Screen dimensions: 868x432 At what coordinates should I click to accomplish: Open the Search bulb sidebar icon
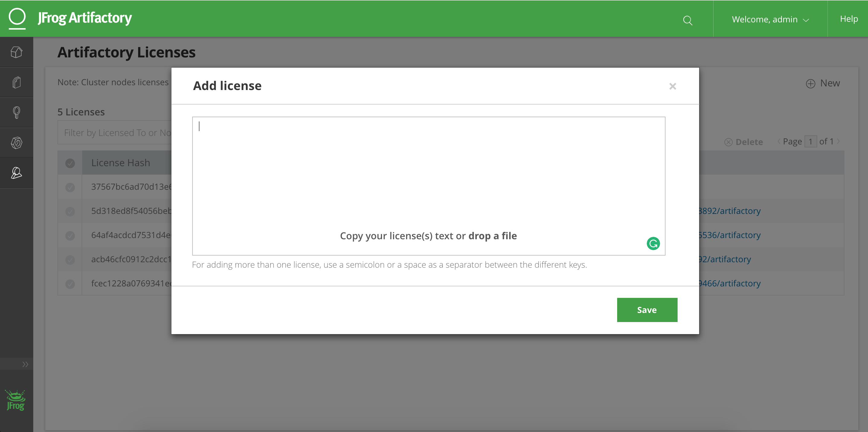pyautogui.click(x=17, y=112)
